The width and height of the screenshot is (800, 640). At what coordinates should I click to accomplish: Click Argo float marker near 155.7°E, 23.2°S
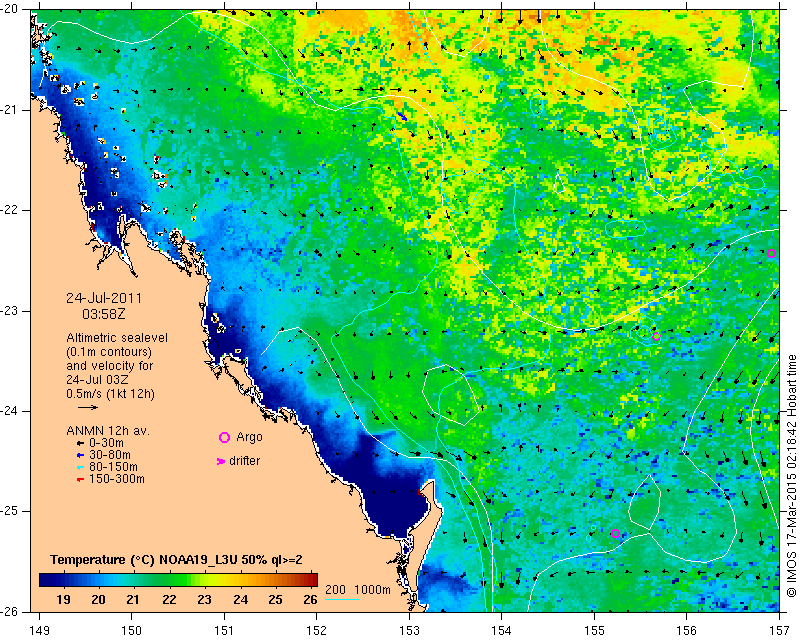(656, 336)
